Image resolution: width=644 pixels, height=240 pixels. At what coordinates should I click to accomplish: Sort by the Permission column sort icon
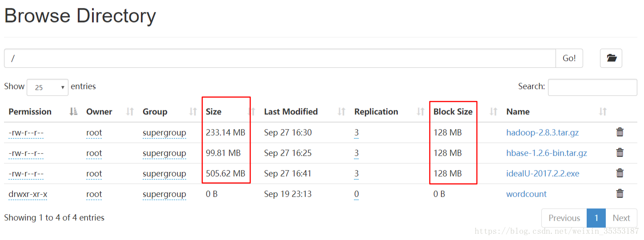(74, 112)
